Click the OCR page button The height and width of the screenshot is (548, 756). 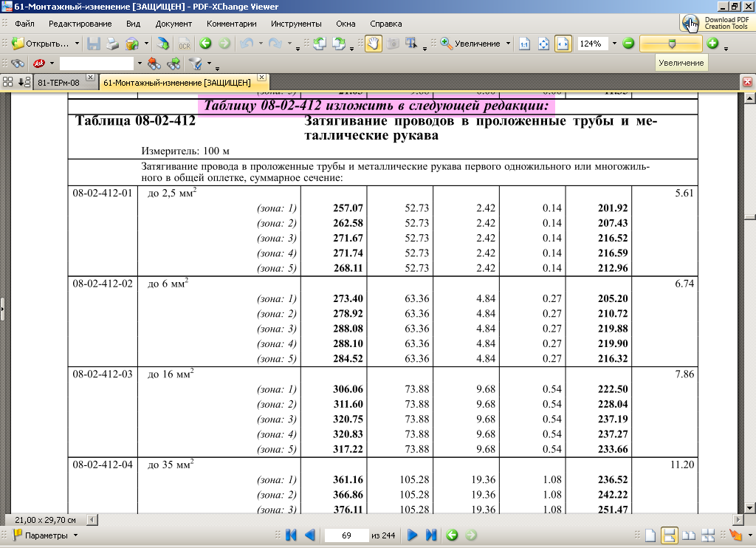click(184, 44)
